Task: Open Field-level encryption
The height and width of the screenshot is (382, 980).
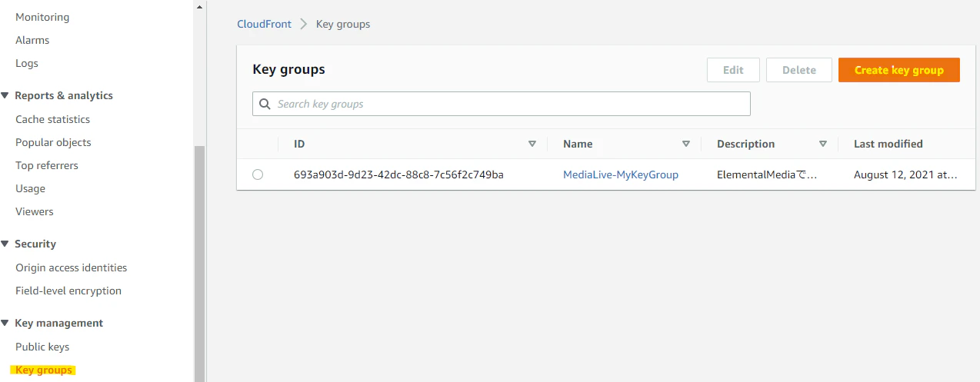Action: pyautogui.click(x=68, y=291)
